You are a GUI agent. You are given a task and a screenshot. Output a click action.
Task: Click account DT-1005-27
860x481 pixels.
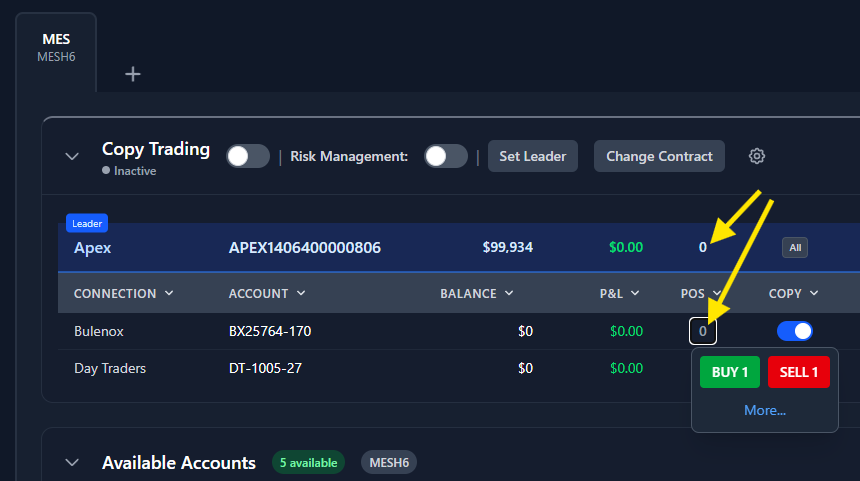265,368
